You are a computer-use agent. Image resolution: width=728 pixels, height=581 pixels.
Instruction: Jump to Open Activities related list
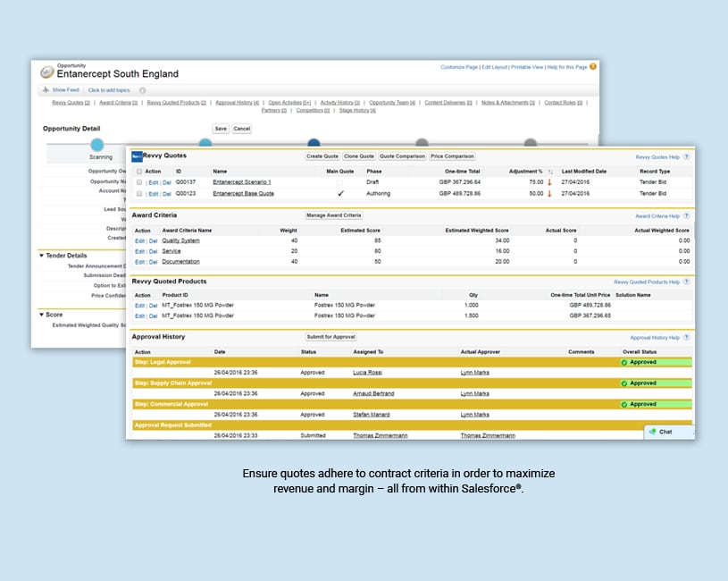pos(289,103)
